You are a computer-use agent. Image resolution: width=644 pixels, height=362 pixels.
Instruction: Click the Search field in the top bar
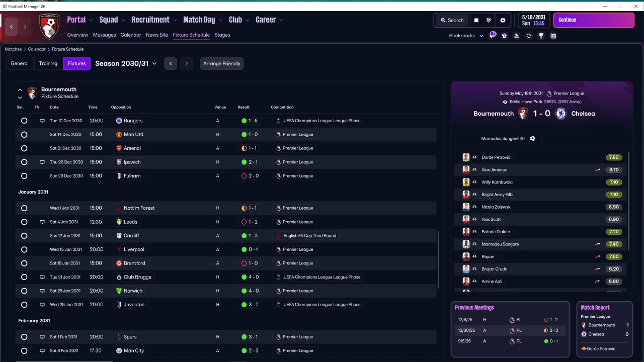[x=452, y=20]
